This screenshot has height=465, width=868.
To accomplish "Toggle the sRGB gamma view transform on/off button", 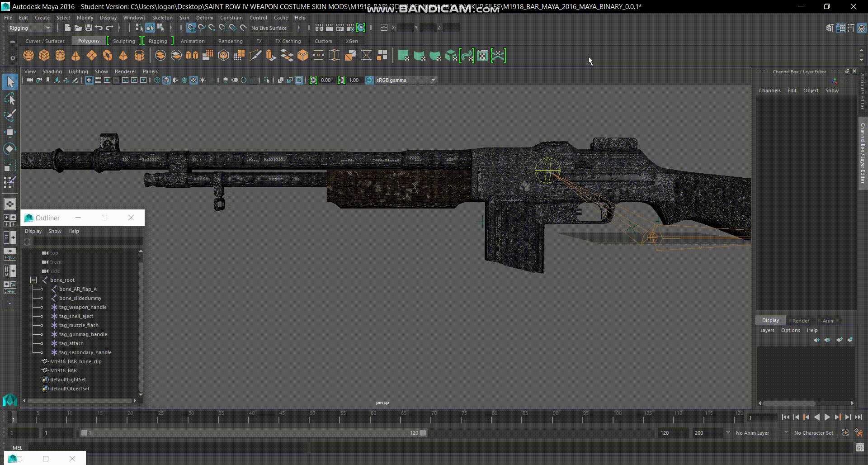I will pyautogui.click(x=369, y=80).
